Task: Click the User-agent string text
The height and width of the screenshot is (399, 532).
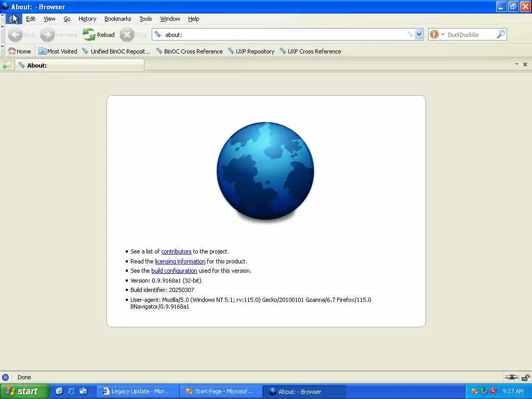Action: [251, 303]
